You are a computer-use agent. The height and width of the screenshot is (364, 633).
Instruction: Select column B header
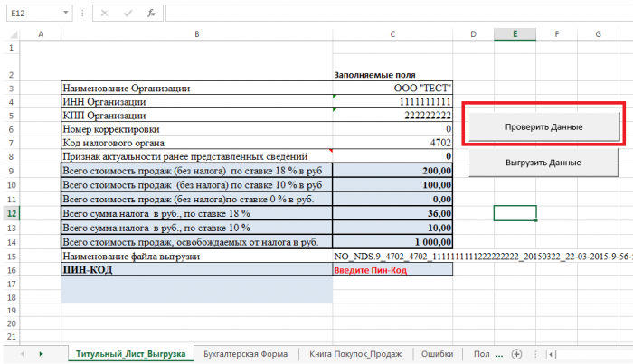[196, 33]
